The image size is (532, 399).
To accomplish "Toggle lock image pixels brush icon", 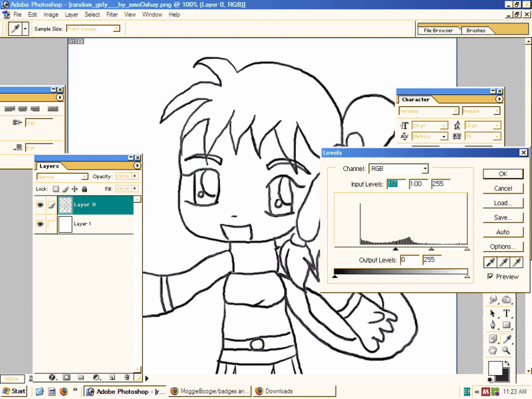I will click(x=65, y=189).
